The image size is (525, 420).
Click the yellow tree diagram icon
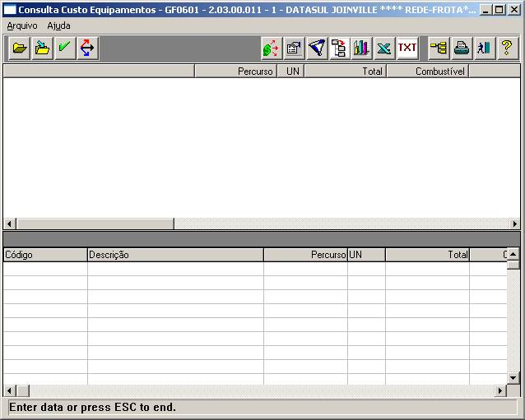click(439, 48)
